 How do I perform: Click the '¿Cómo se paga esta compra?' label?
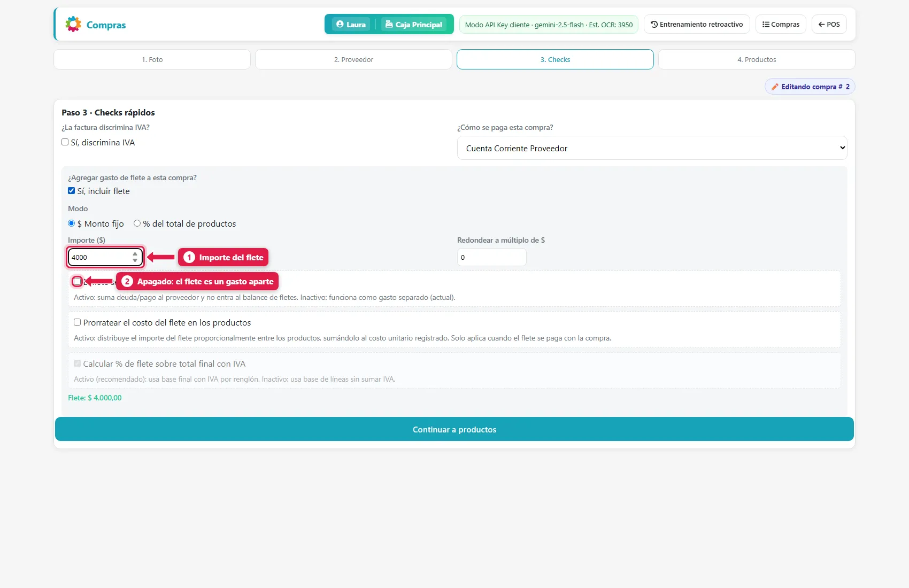click(x=505, y=127)
